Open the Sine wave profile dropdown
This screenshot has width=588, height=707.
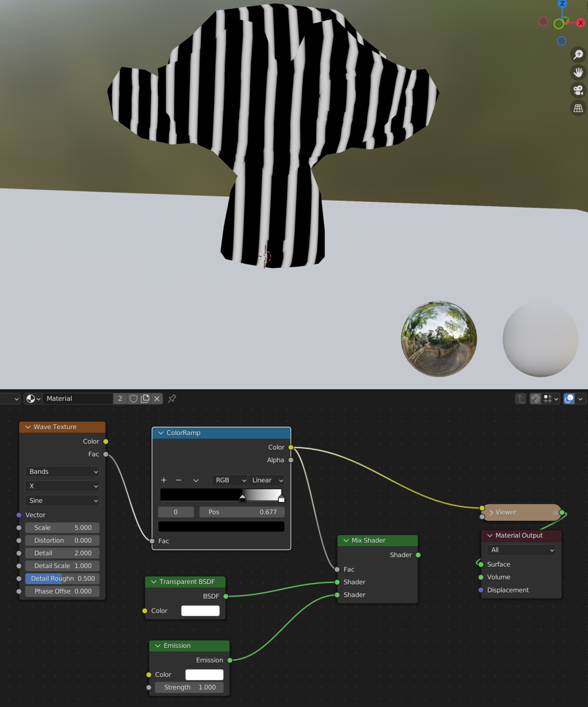click(62, 501)
